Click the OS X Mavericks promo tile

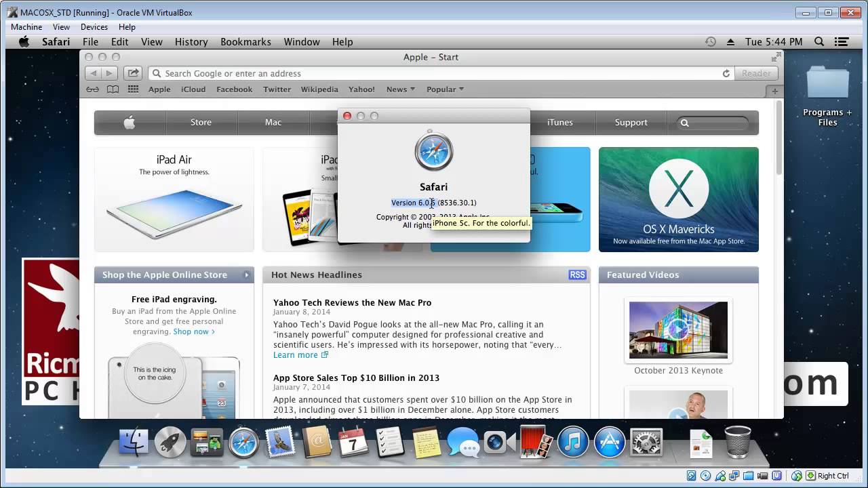678,199
